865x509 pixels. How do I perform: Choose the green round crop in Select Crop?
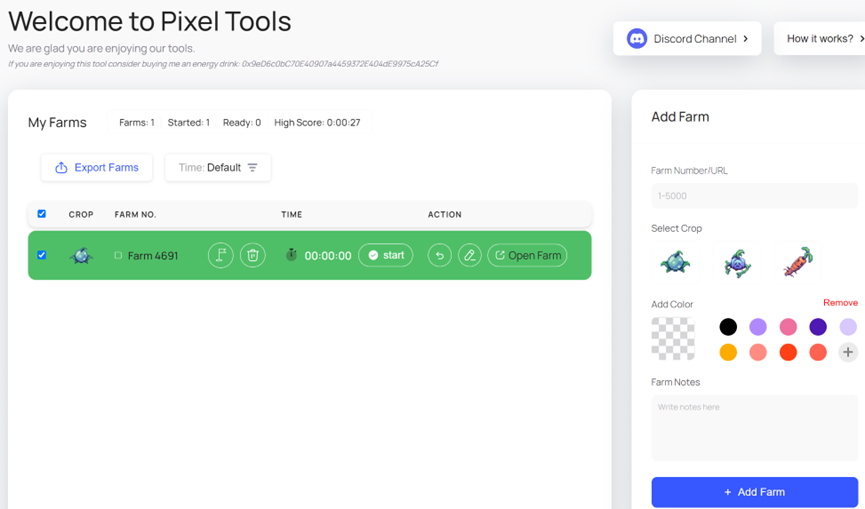point(675,262)
